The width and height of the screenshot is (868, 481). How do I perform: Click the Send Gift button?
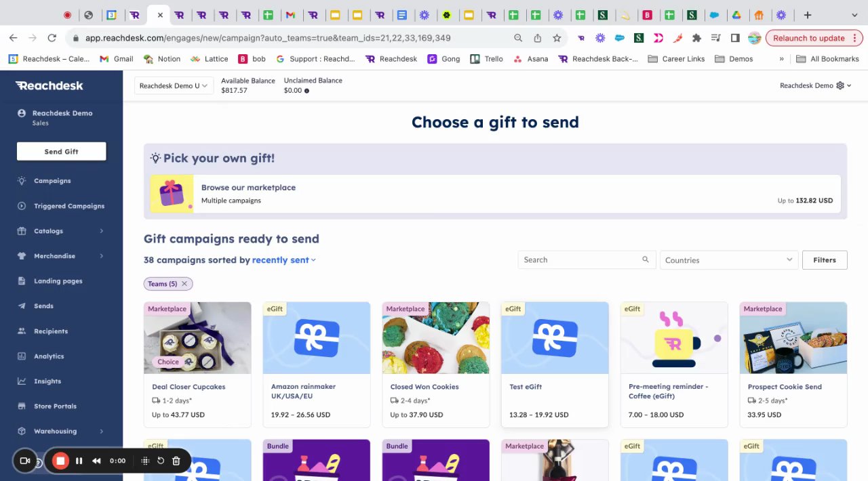click(x=61, y=152)
